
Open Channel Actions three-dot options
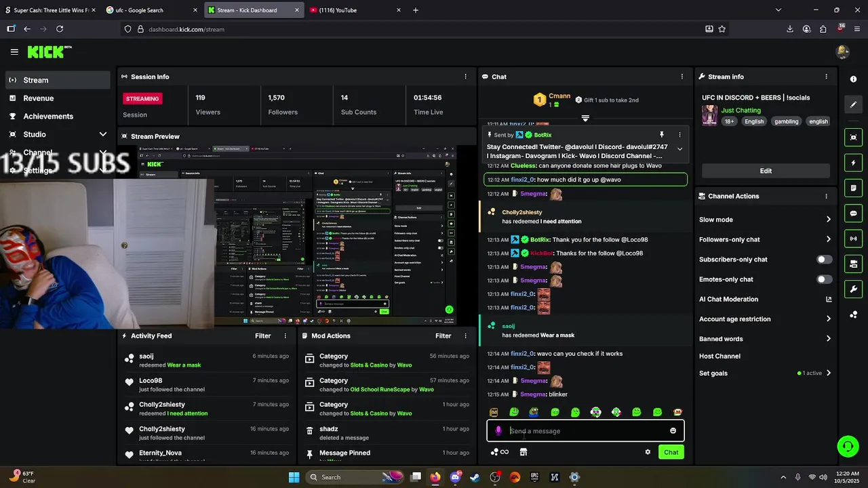[x=826, y=196]
